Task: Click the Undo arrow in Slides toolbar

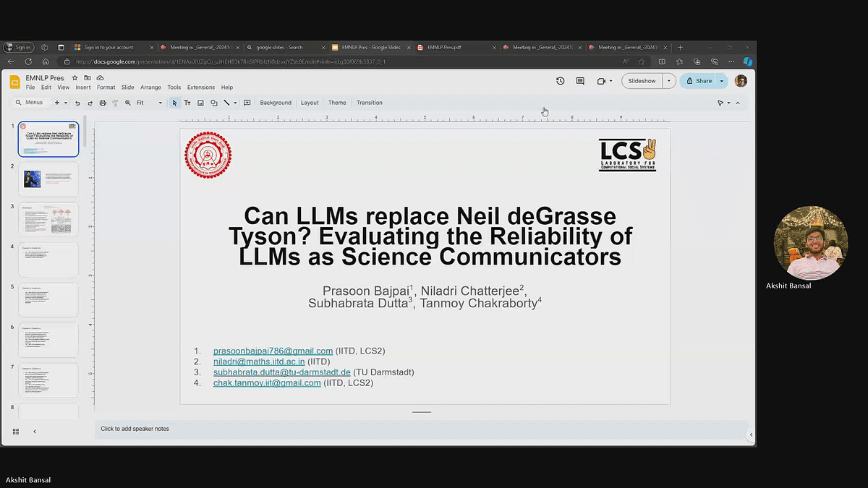Action: click(x=77, y=103)
